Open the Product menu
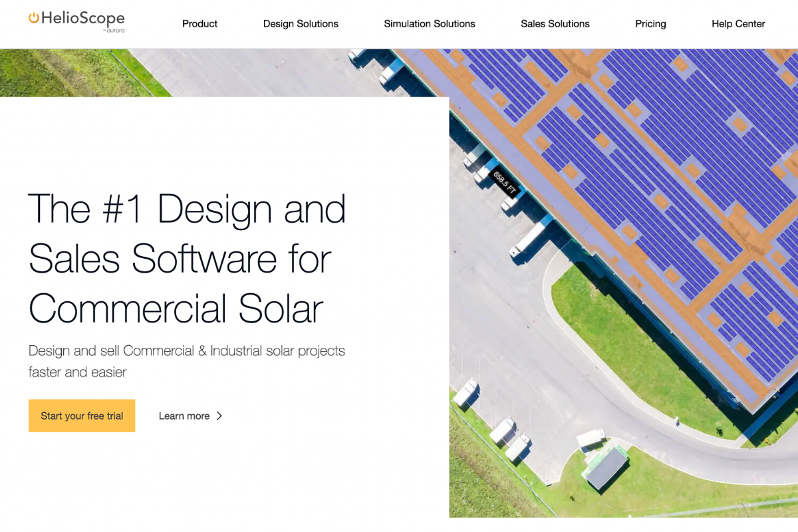This screenshot has height=532, width=798. pyautogui.click(x=199, y=24)
